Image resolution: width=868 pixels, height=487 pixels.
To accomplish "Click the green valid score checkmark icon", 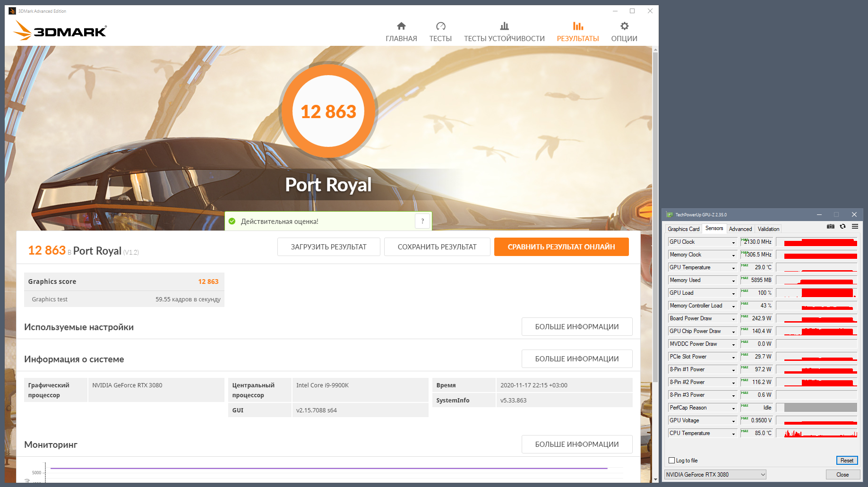I will point(232,221).
